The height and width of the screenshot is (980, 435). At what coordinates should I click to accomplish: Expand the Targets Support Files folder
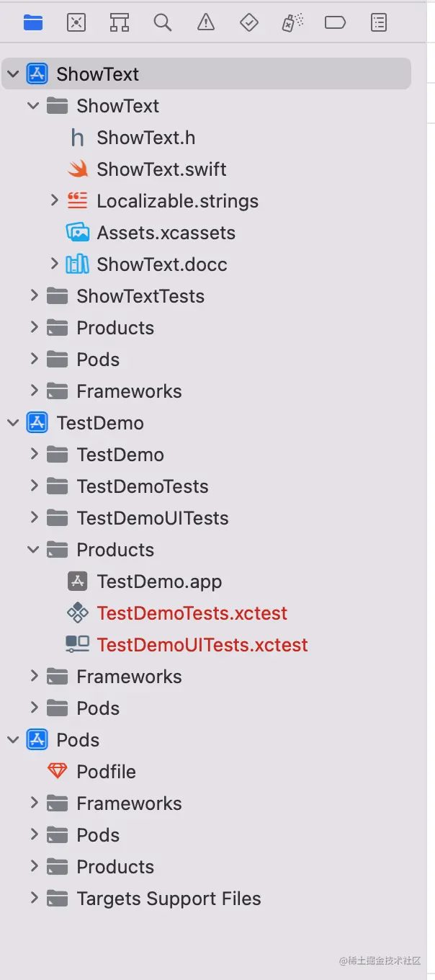(x=34, y=899)
